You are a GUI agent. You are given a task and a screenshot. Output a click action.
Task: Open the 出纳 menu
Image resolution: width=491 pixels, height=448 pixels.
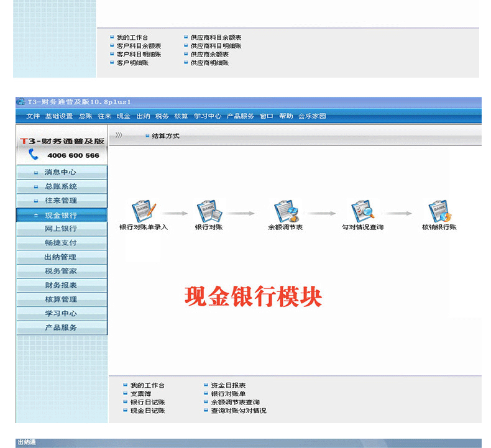pos(143,116)
